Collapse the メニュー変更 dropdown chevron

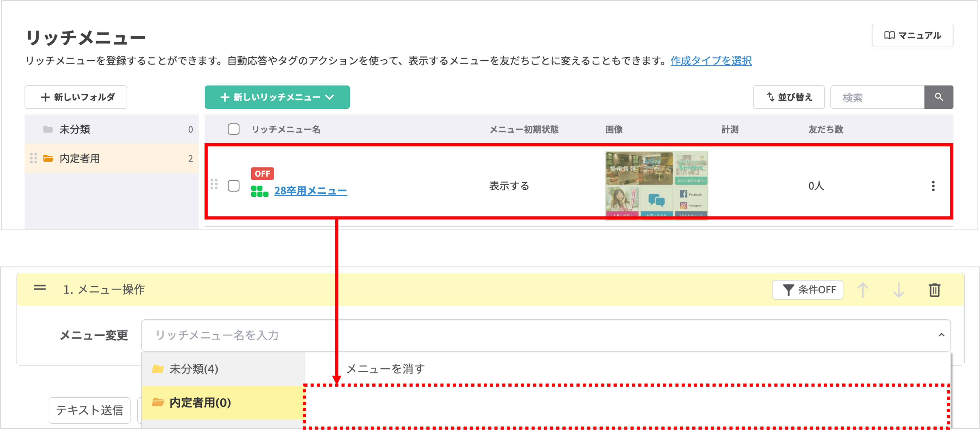941,335
